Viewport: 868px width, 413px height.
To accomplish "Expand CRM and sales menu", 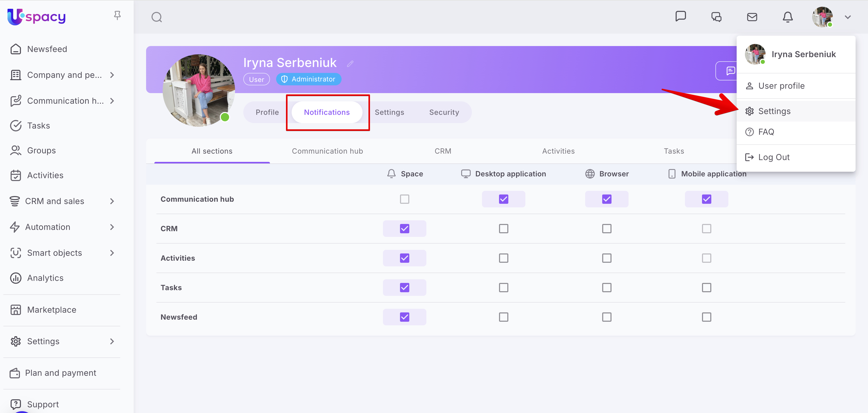I will pyautogui.click(x=112, y=201).
